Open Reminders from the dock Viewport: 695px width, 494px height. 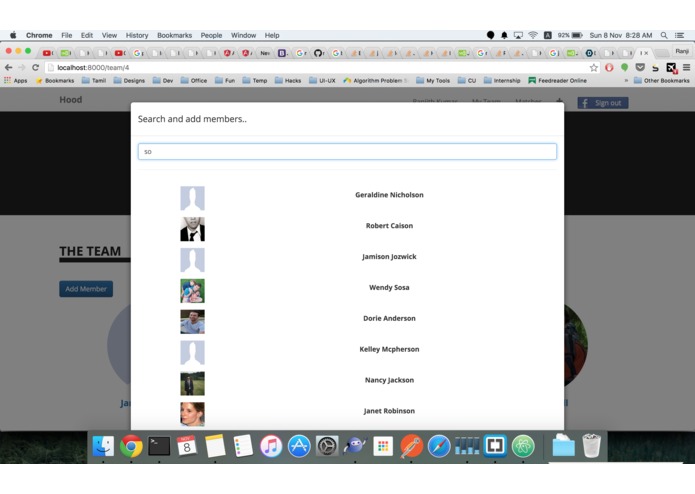[243, 446]
